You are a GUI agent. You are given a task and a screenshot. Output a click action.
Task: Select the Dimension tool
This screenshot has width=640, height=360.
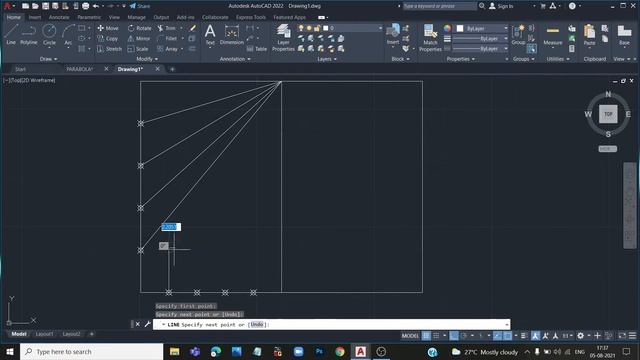tap(231, 34)
